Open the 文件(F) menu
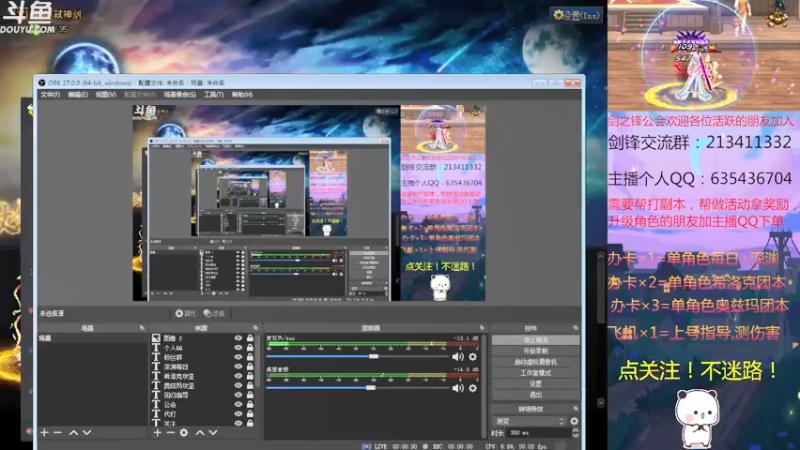 coord(50,94)
